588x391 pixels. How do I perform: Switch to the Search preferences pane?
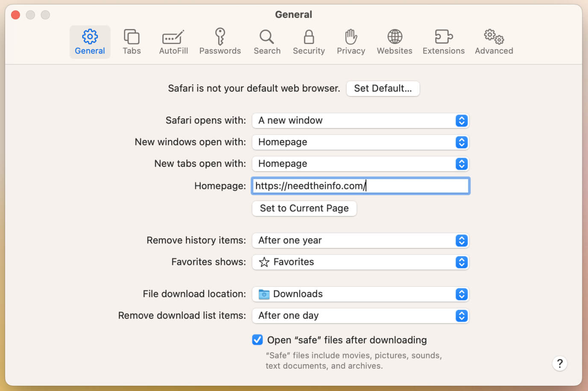coord(267,42)
